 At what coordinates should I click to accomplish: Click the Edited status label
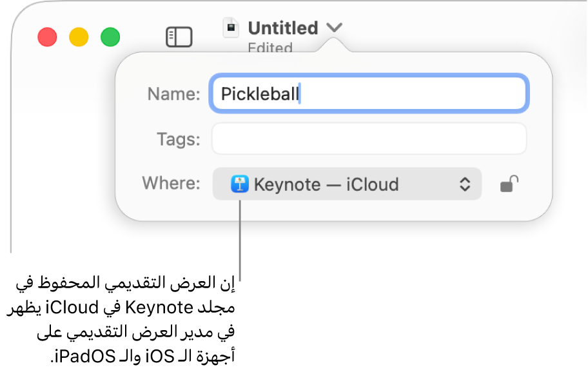coord(269,48)
